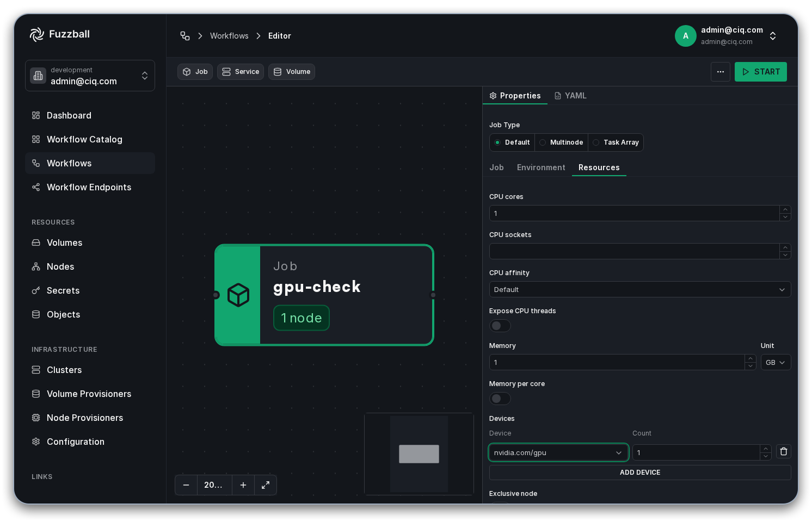812x522 pixels.
Task: Click the Clusters server icon
Action: click(36, 370)
